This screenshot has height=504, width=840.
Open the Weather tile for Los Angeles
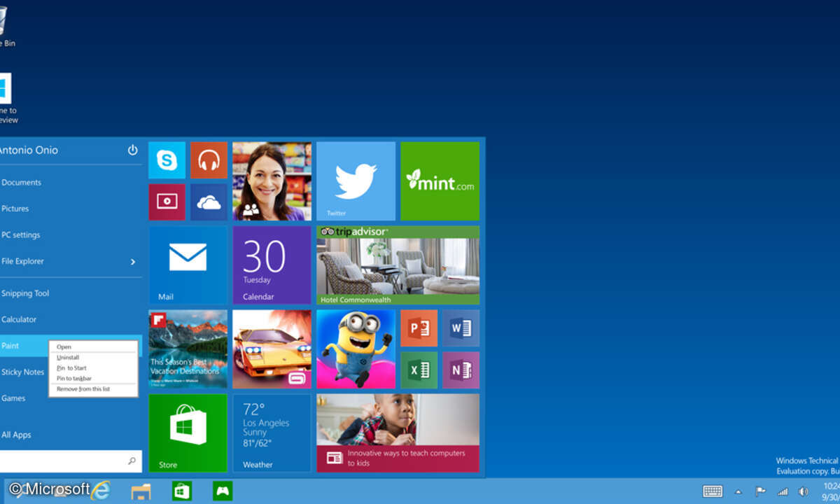pyautogui.click(x=272, y=433)
